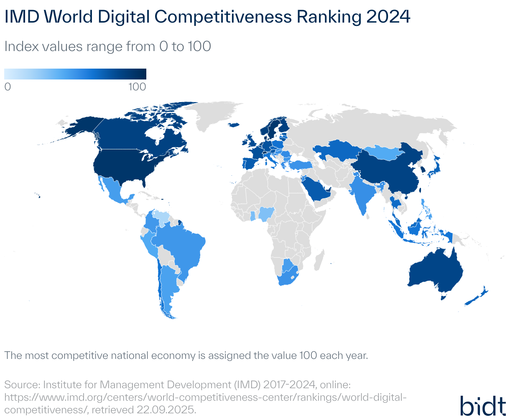Screen dimensions: 510x420
Task: Select Mongolia on the map
Action: (380, 153)
